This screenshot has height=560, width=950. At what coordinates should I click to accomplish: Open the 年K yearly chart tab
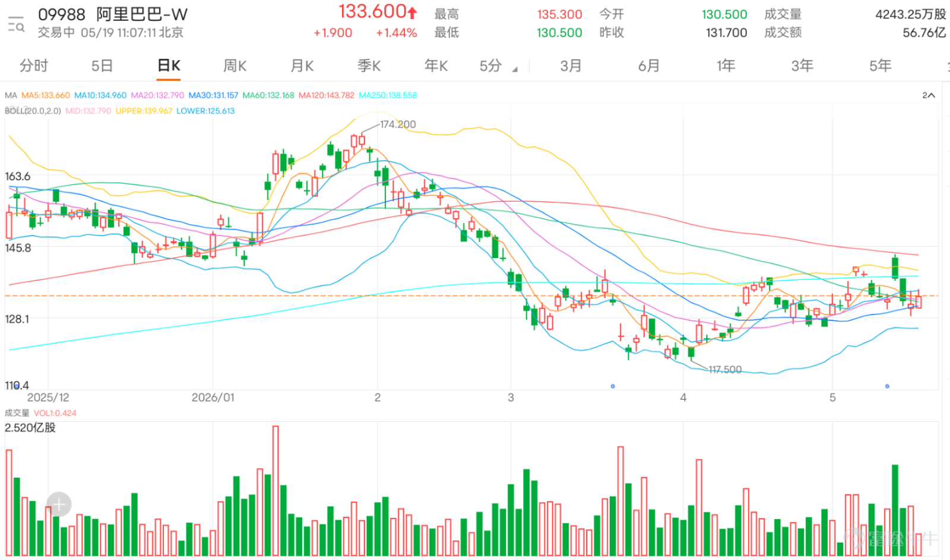pos(436,66)
